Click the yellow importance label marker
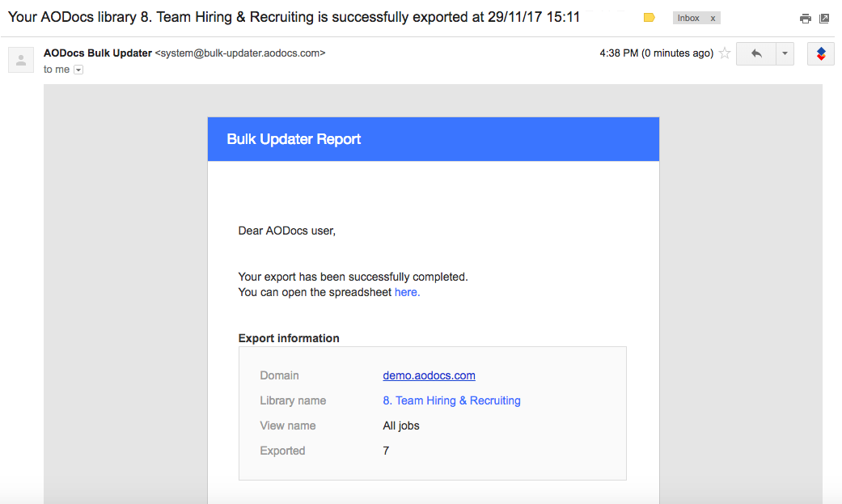The width and height of the screenshot is (842, 504). [x=649, y=18]
